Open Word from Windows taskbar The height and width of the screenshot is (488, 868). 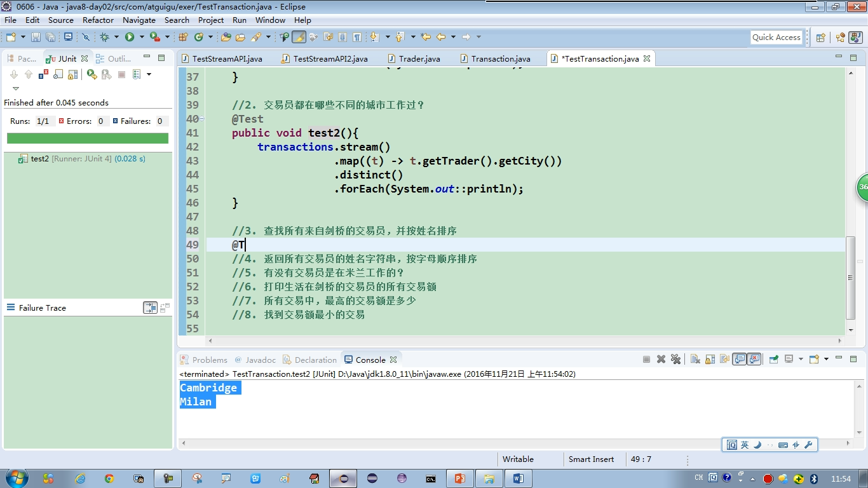518,478
